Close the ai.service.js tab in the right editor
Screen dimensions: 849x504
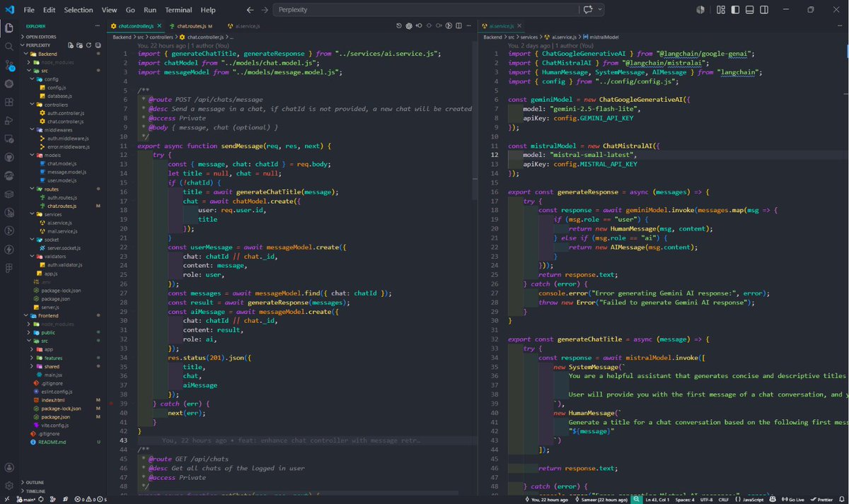[x=520, y=26]
